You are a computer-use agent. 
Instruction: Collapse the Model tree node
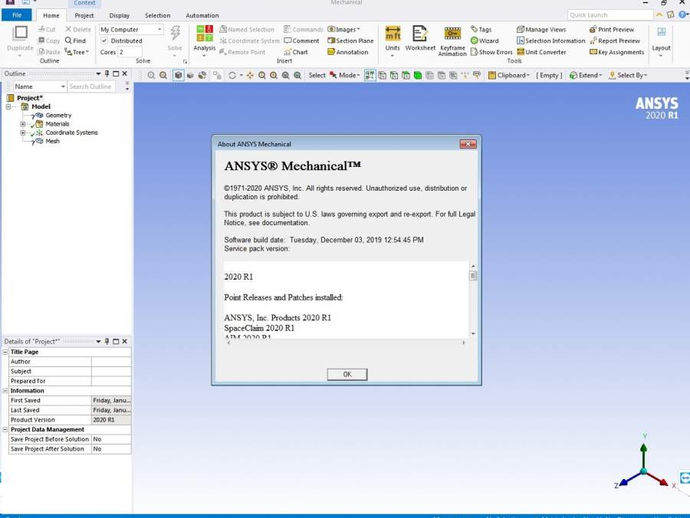pyautogui.click(x=8, y=107)
